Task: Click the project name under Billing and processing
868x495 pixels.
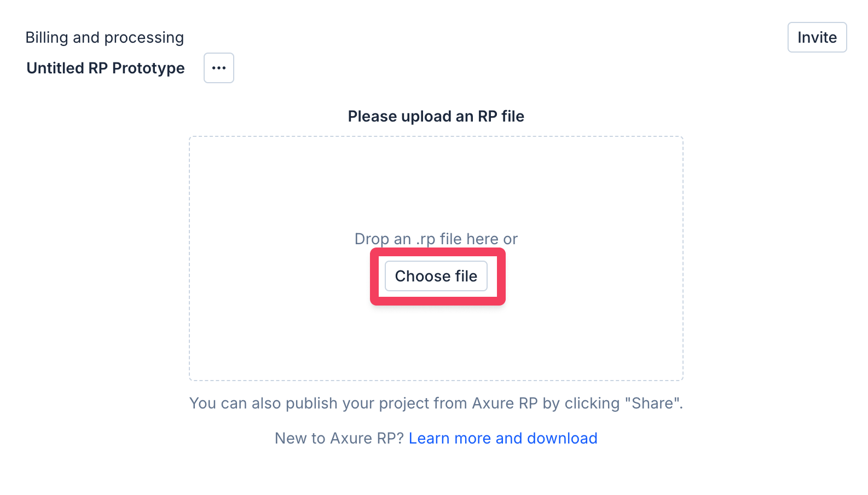Action: point(106,68)
